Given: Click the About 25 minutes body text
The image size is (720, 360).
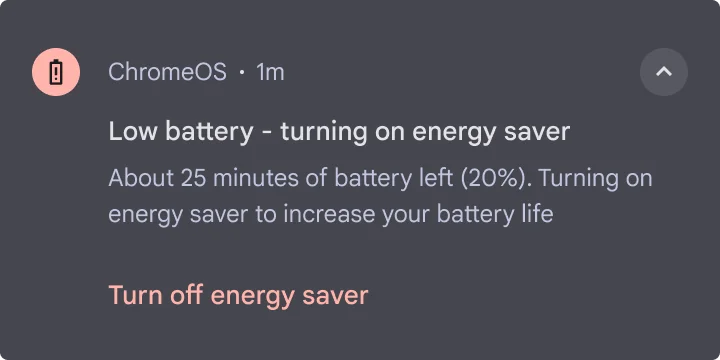Looking at the screenshot, I should point(380,197).
